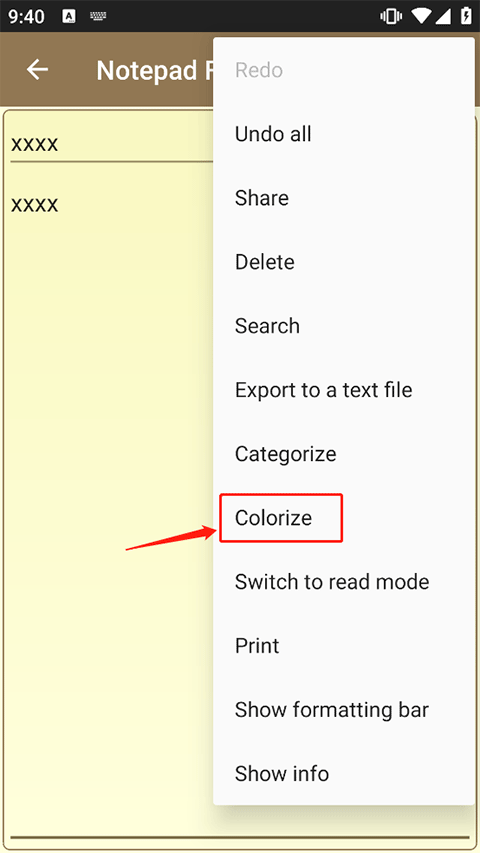Tap the vibrate mode icon
The image size is (480, 853).
coord(391,16)
